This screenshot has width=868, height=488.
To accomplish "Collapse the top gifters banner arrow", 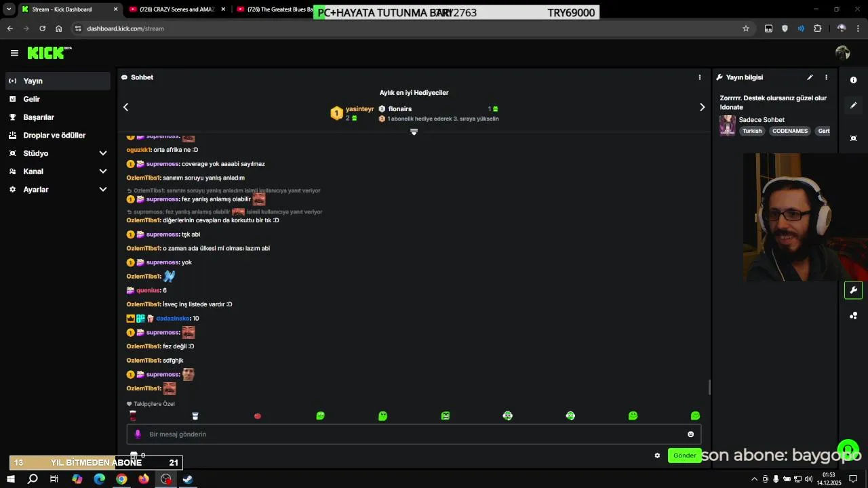I will 414,132.
